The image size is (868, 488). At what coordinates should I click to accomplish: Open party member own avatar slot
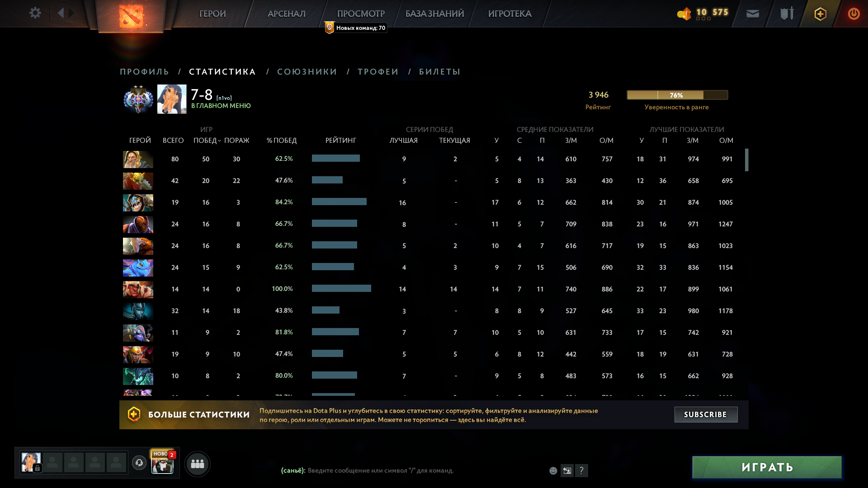tap(31, 462)
